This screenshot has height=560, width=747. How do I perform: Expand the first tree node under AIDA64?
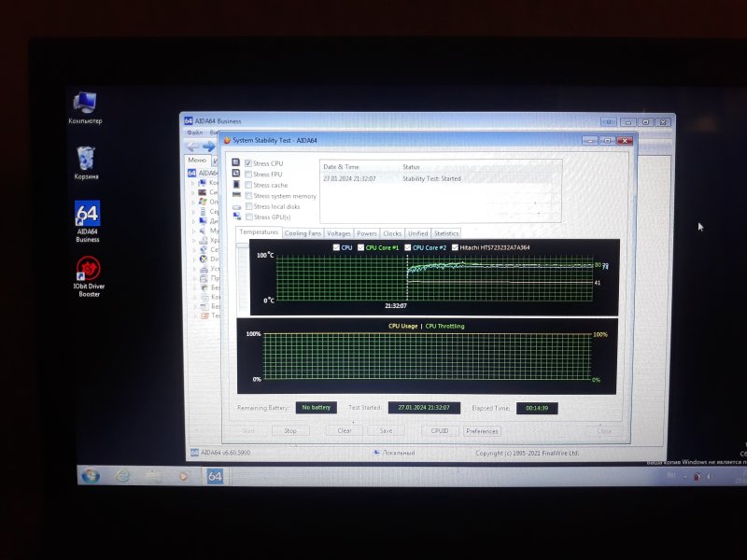point(194,183)
